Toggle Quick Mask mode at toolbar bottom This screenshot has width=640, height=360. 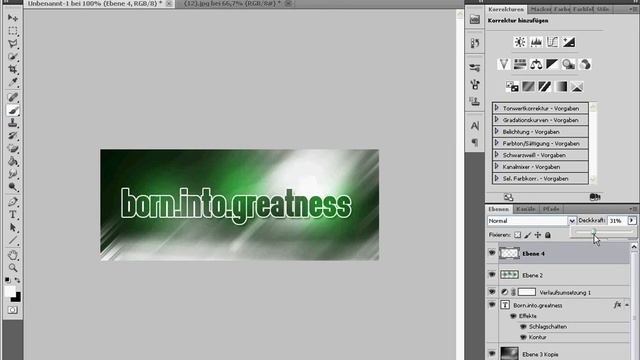coord(13,310)
